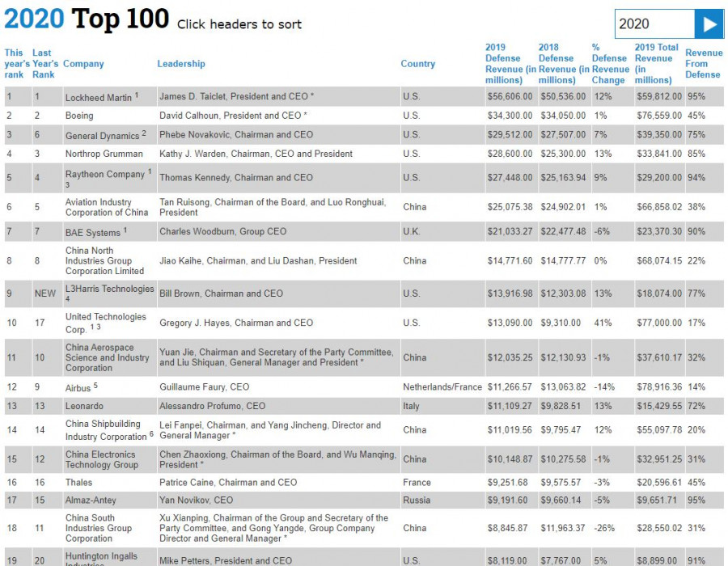Click Thomas Kennedy leadership cell
728x566 pixels.
click(x=278, y=178)
